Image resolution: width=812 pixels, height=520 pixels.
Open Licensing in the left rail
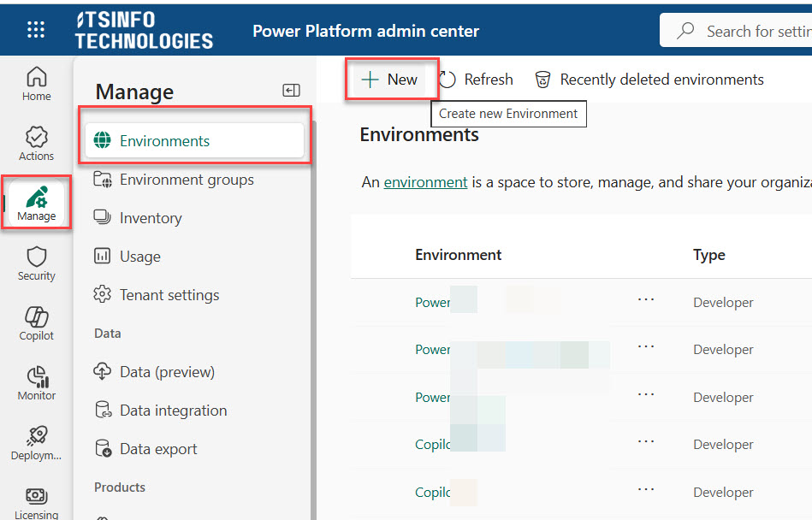[36, 502]
